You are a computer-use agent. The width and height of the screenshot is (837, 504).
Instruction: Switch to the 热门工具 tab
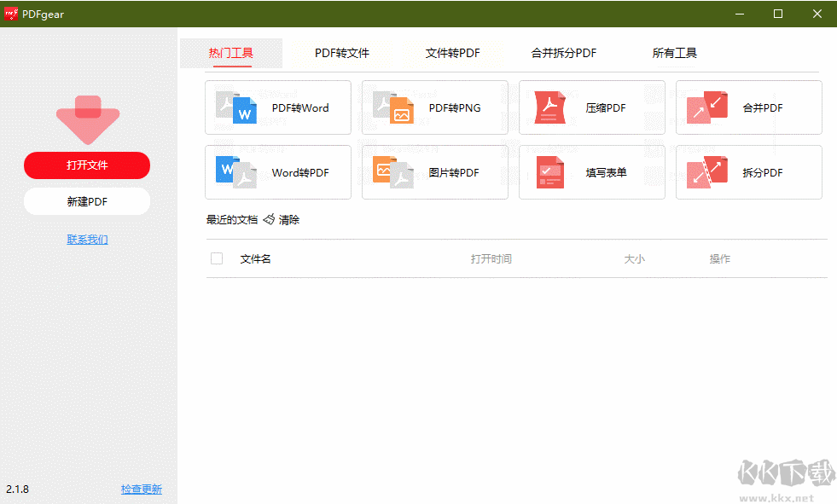231,53
